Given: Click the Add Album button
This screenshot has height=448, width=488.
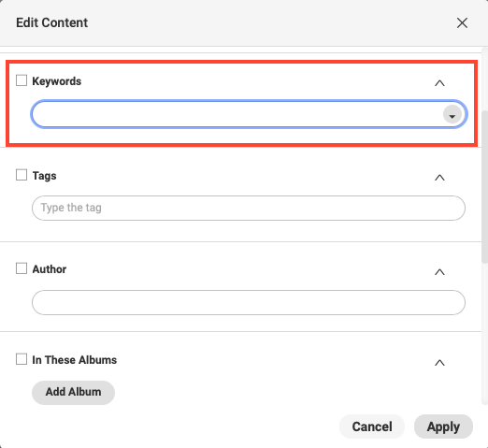Looking at the screenshot, I should coord(73,393).
